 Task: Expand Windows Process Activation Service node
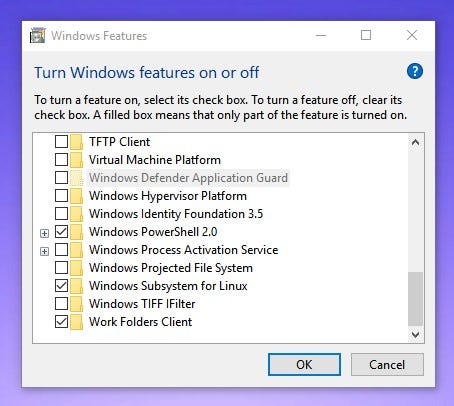pyautogui.click(x=44, y=251)
